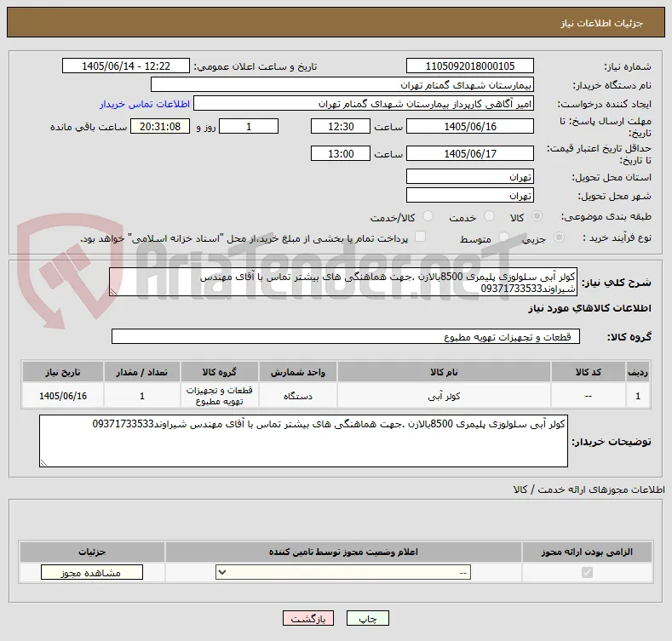Image resolution: width=672 pixels, height=641 pixels.
Task: Open the buyer contact information link
Action: [x=145, y=104]
